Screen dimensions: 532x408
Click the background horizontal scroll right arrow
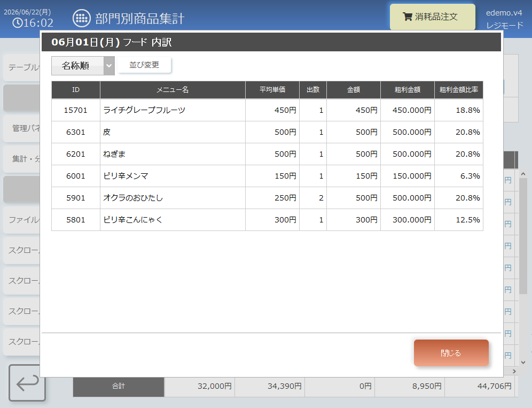514,371
